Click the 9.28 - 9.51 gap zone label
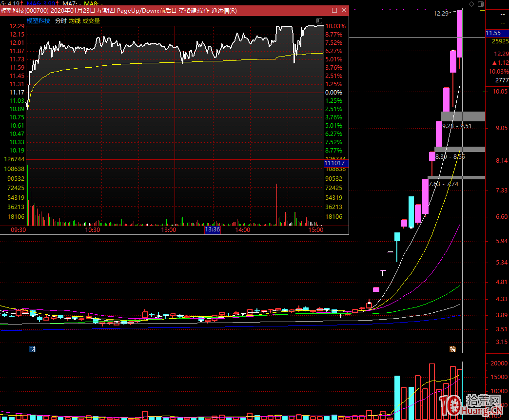This screenshot has height=420, width=509. coord(457,126)
